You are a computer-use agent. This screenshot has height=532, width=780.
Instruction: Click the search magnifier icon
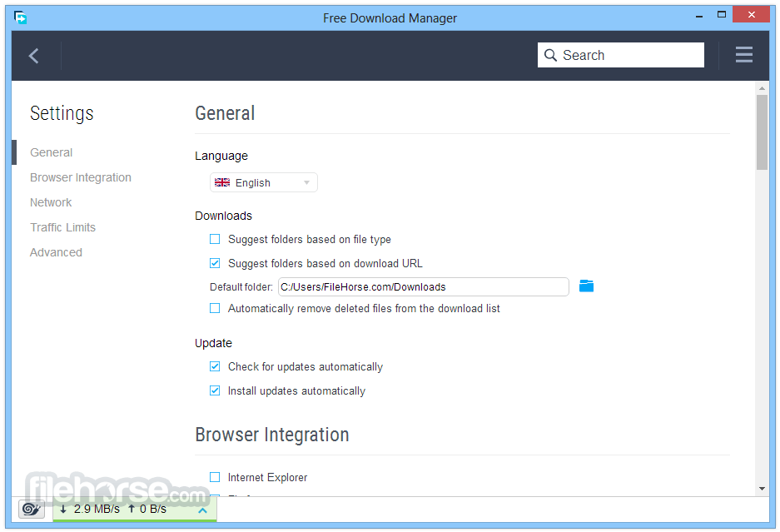(x=550, y=55)
